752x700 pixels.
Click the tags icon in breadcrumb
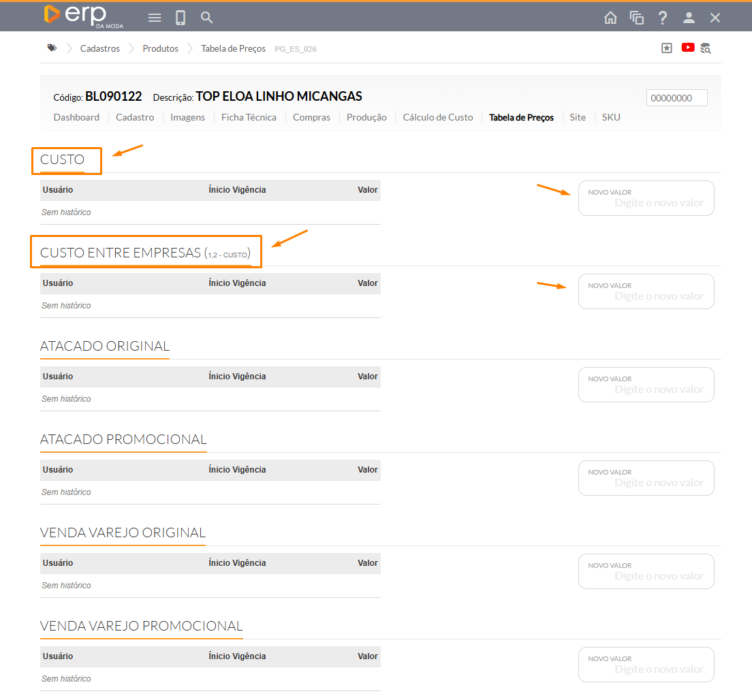pos(52,48)
